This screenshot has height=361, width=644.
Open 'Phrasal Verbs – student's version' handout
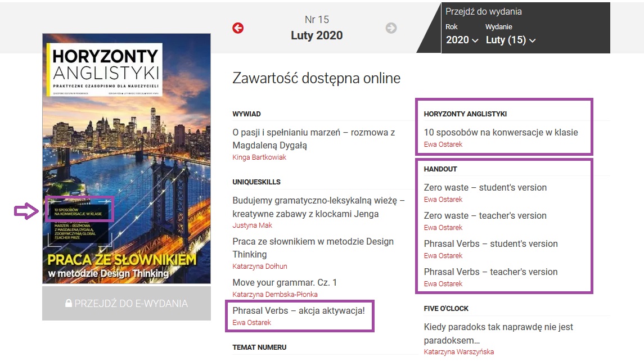[x=490, y=243]
